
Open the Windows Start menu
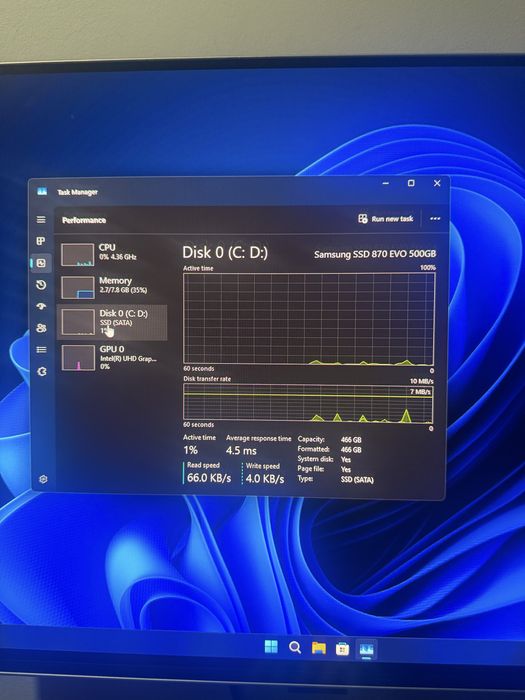coord(271,646)
